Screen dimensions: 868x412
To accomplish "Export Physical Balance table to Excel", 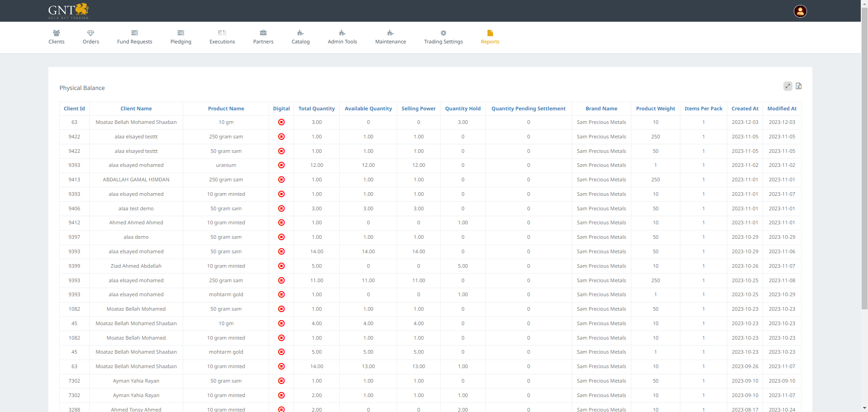I will (799, 86).
